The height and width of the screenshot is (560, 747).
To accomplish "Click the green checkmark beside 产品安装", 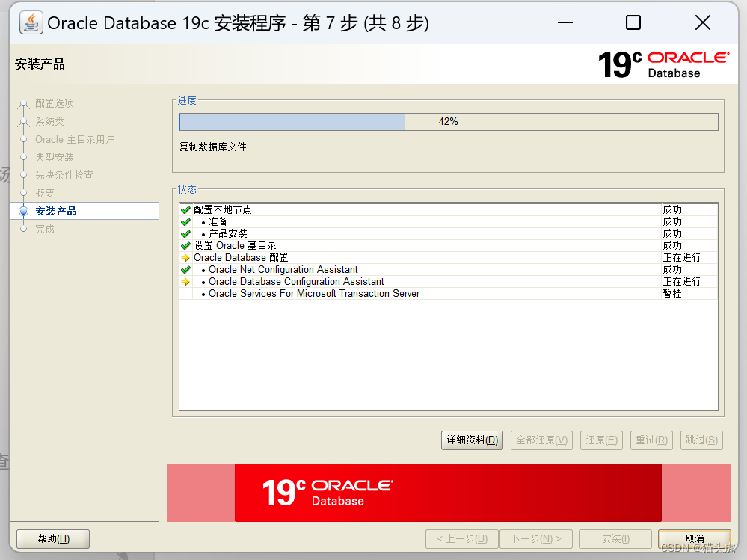I will [x=185, y=233].
